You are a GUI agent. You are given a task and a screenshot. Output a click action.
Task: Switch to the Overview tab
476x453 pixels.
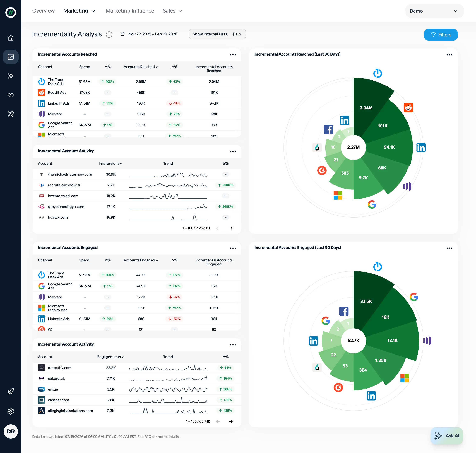[x=44, y=11]
